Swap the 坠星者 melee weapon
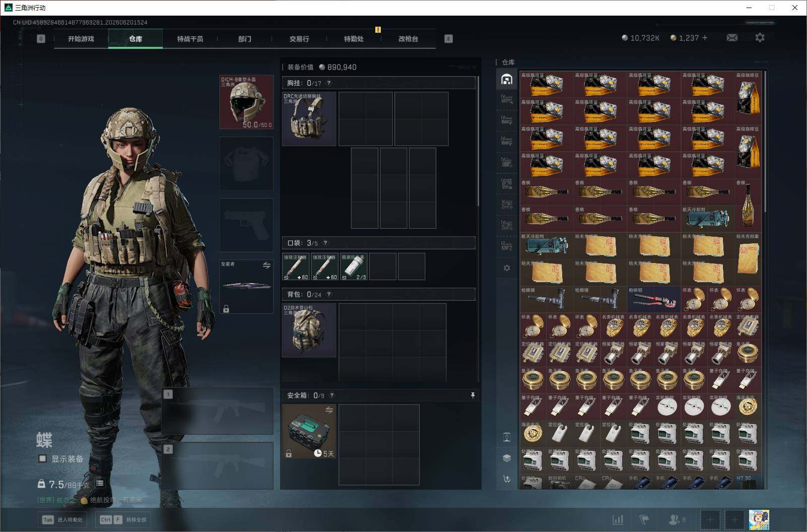 266,265
